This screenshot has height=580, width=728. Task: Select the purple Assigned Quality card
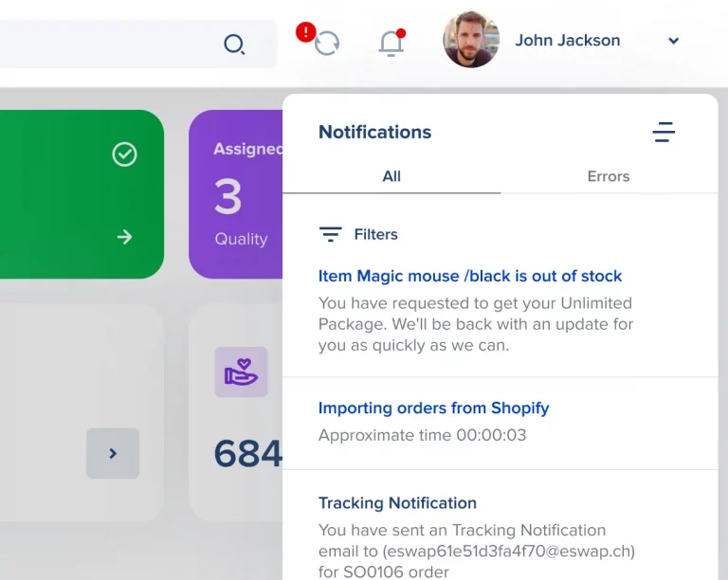(236, 194)
